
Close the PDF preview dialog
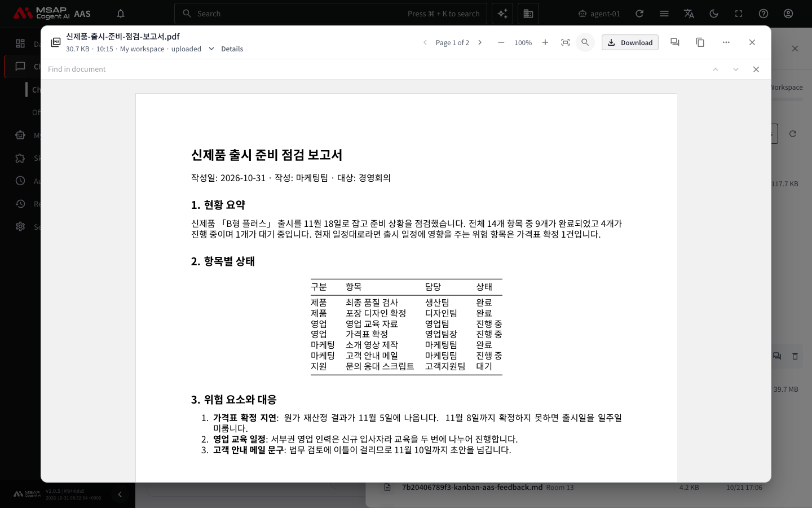(752, 42)
